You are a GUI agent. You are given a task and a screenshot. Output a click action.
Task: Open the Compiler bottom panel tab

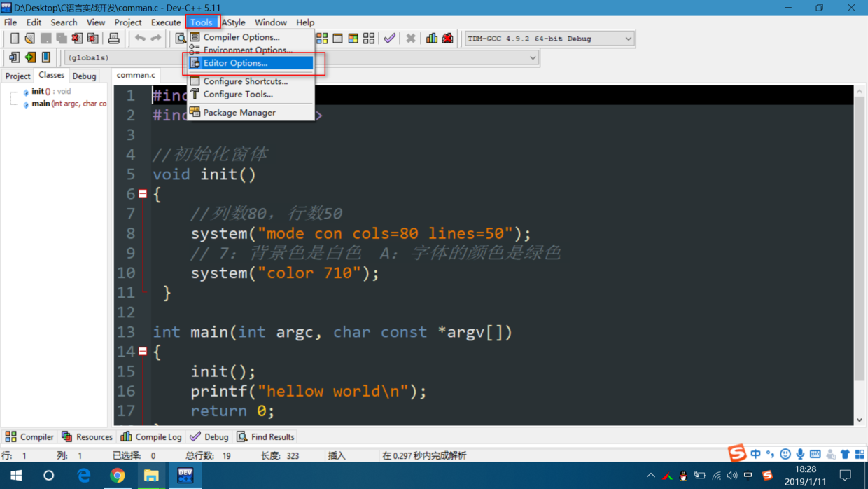(29, 436)
